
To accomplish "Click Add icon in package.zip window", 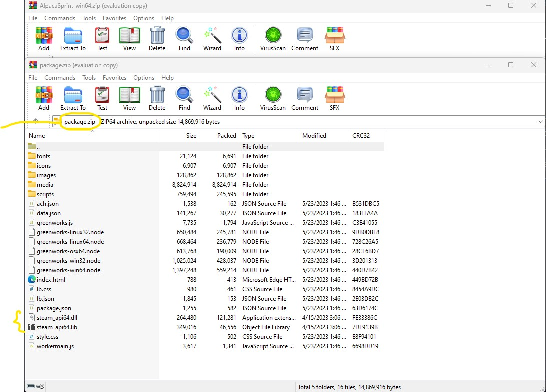I will click(44, 98).
